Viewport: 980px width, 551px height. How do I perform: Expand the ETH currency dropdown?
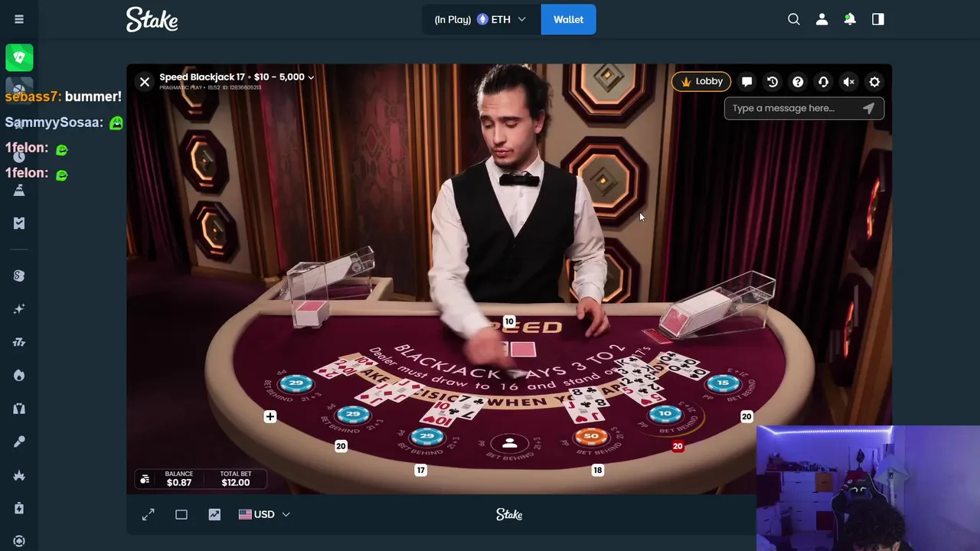pyautogui.click(x=501, y=19)
